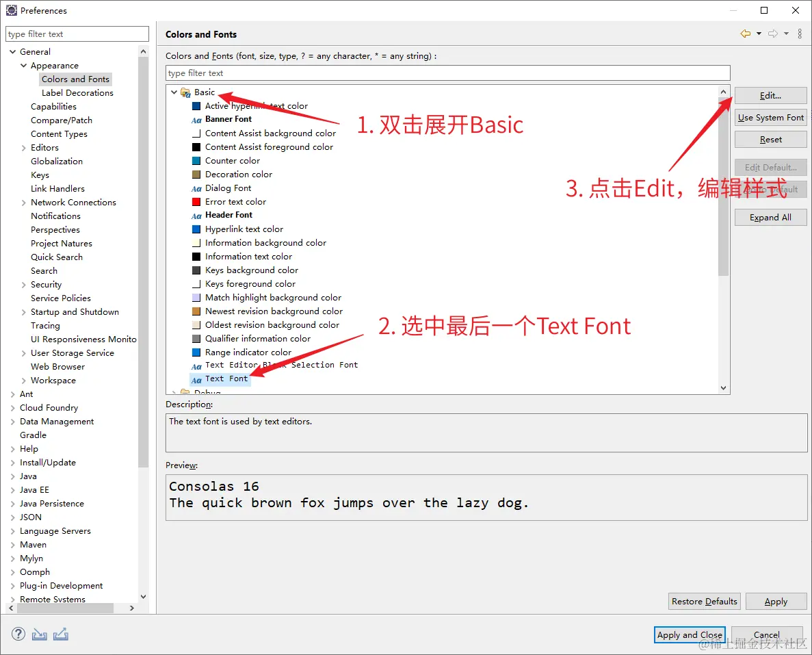This screenshot has height=655, width=812.
Task: Go back with the yellow arrow icon
Action: pos(745,34)
